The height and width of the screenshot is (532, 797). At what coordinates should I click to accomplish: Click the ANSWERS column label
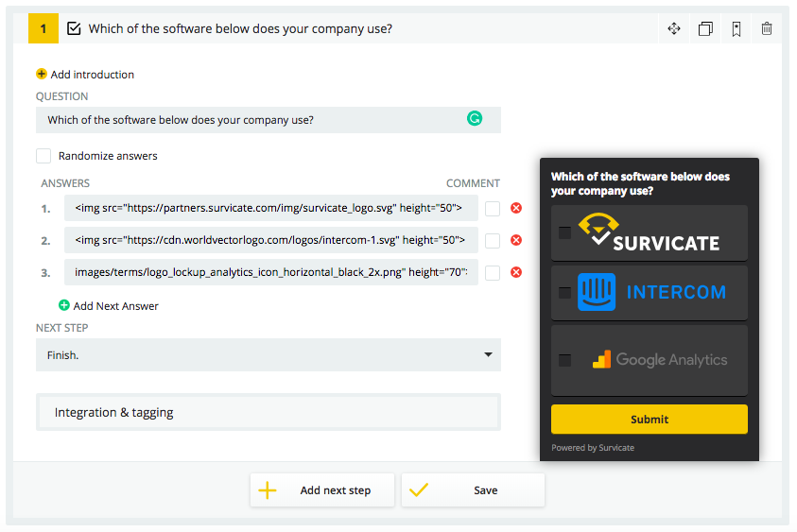click(x=65, y=183)
